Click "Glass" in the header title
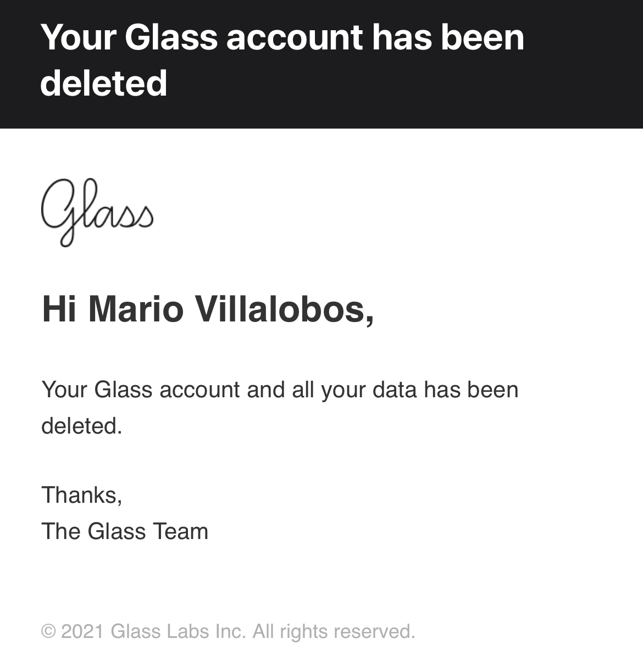 [x=171, y=37]
